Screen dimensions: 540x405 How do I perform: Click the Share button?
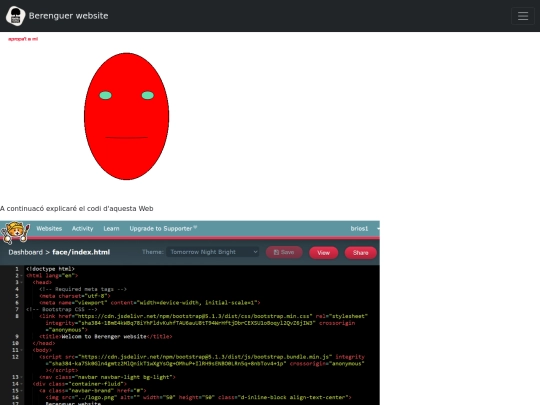click(x=361, y=253)
